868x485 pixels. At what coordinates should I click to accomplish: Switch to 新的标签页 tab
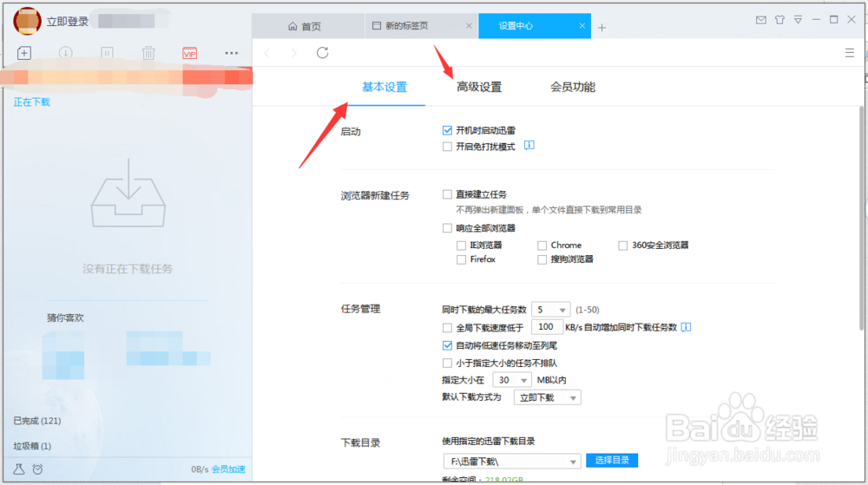coord(422,26)
